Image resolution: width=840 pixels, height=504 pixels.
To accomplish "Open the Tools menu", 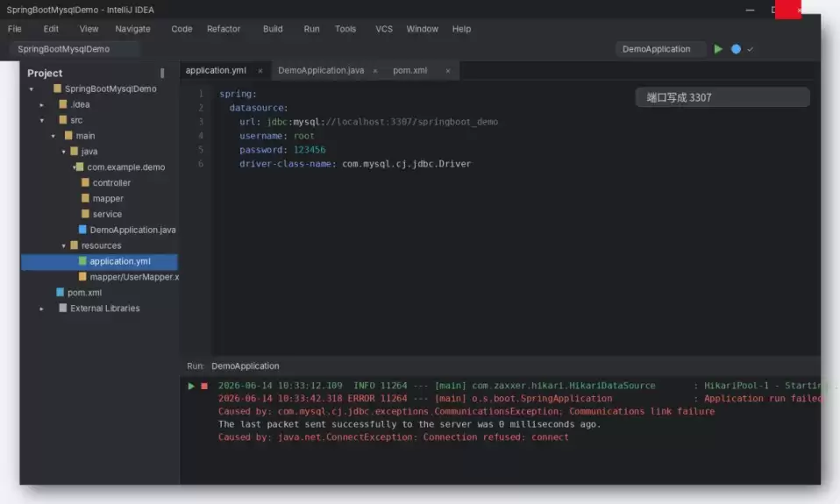I will point(345,29).
